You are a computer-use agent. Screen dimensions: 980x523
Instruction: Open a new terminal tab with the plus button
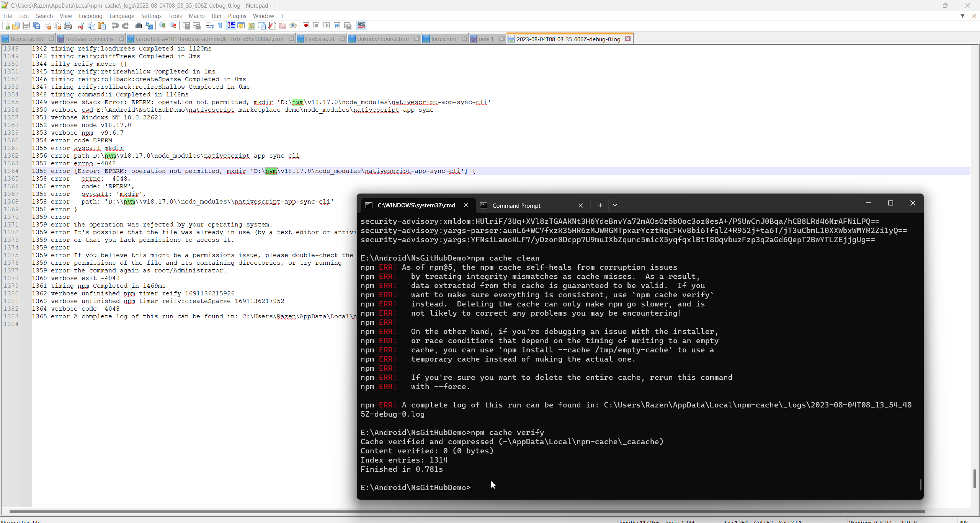click(x=600, y=205)
